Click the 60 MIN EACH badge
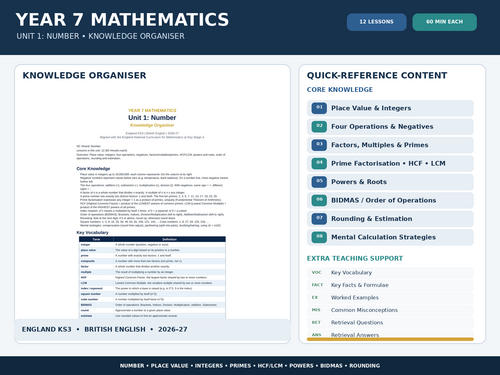Image resolution: width=500 pixels, height=375 pixels. [x=444, y=22]
